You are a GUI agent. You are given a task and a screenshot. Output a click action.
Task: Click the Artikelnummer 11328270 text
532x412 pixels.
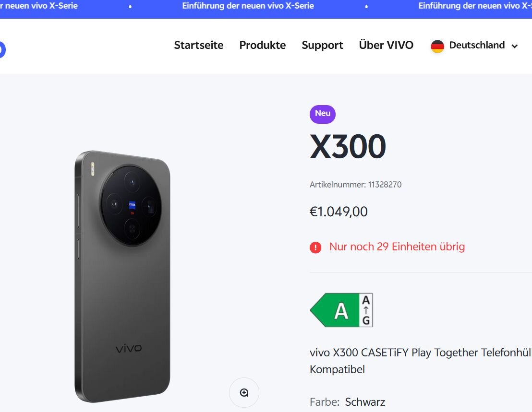[356, 184]
